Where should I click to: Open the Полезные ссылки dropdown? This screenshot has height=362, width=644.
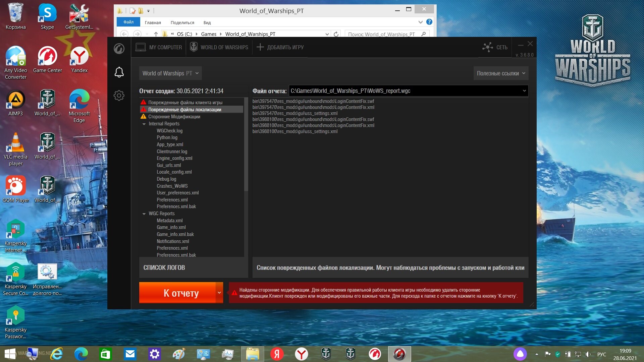[x=501, y=73]
